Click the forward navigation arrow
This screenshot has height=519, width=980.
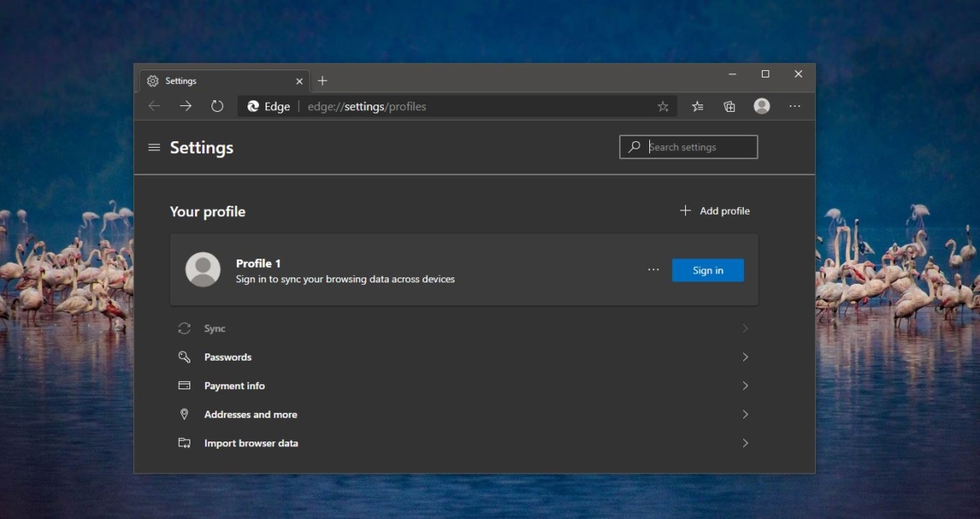(185, 106)
